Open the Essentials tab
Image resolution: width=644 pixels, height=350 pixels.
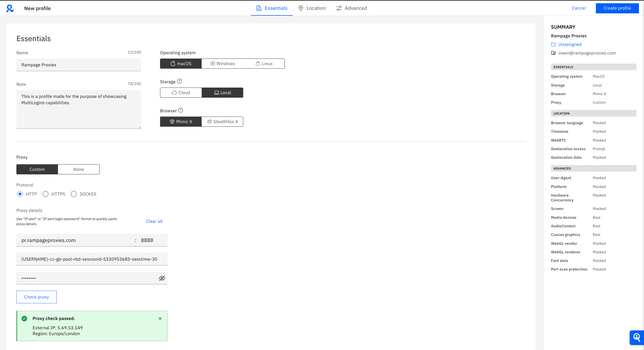pos(272,8)
